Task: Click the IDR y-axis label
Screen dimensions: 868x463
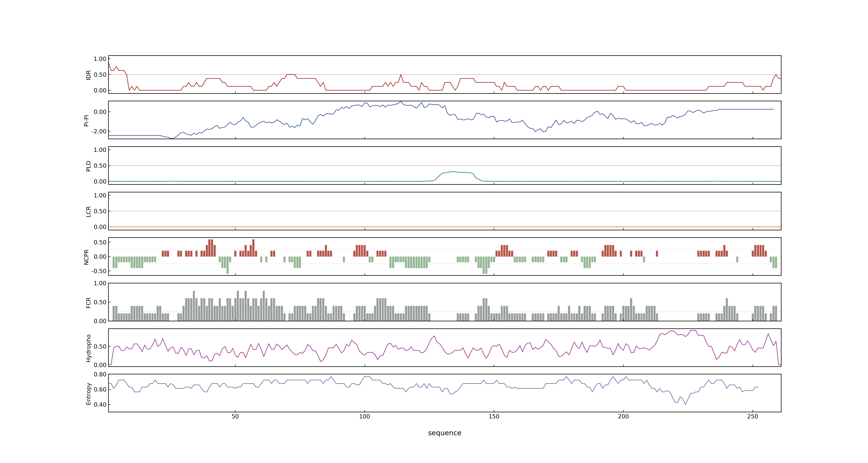Action: 88,75
